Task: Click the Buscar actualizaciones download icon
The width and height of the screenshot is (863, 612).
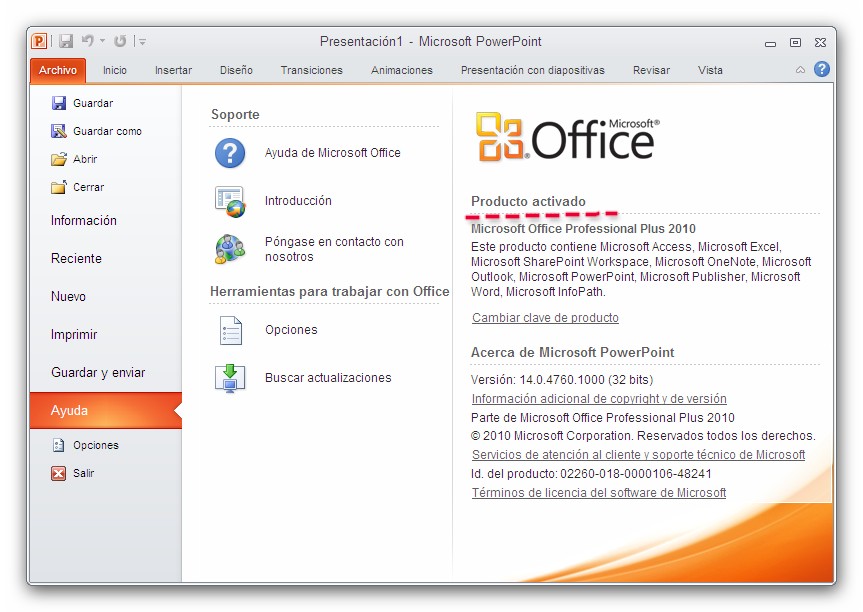Action: 230,378
